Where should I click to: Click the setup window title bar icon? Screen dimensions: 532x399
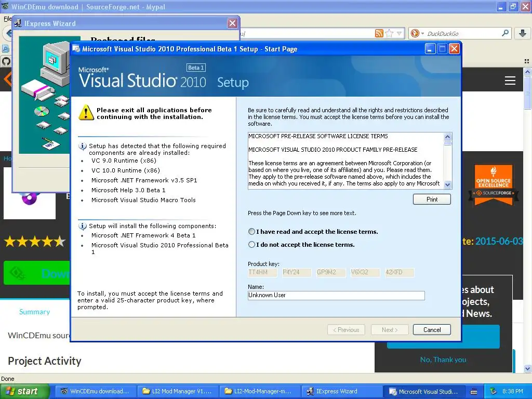(76, 49)
